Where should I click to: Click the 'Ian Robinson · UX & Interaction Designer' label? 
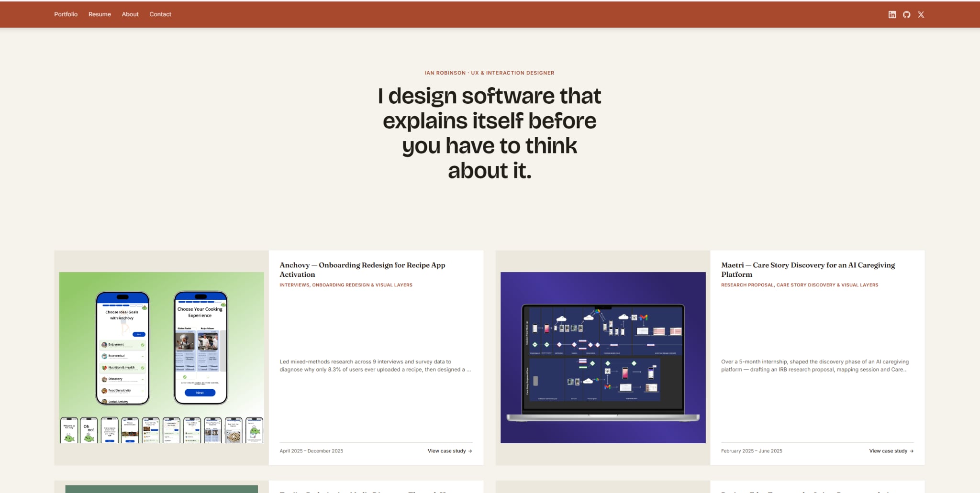click(490, 73)
